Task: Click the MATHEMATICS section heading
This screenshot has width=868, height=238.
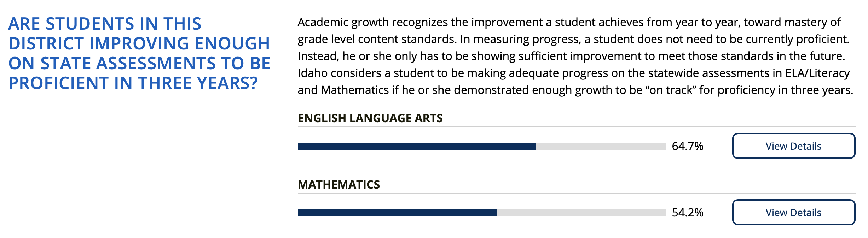Action: [x=338, y=184]
